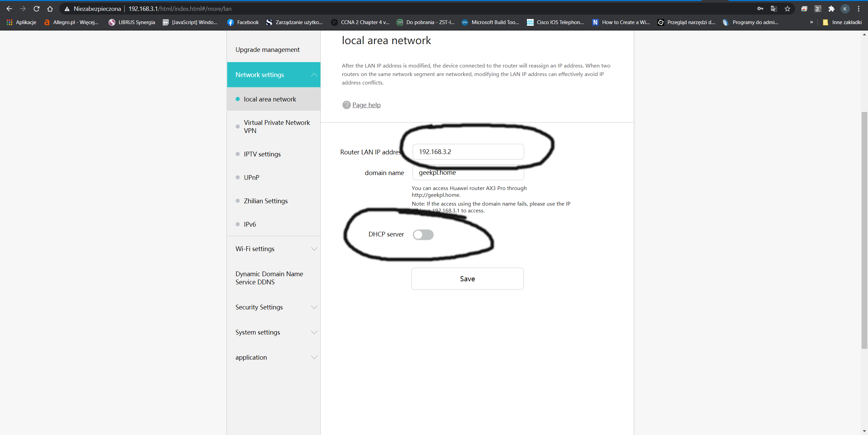
Task: Reload the page with the refresh icon
Action: 36,8
